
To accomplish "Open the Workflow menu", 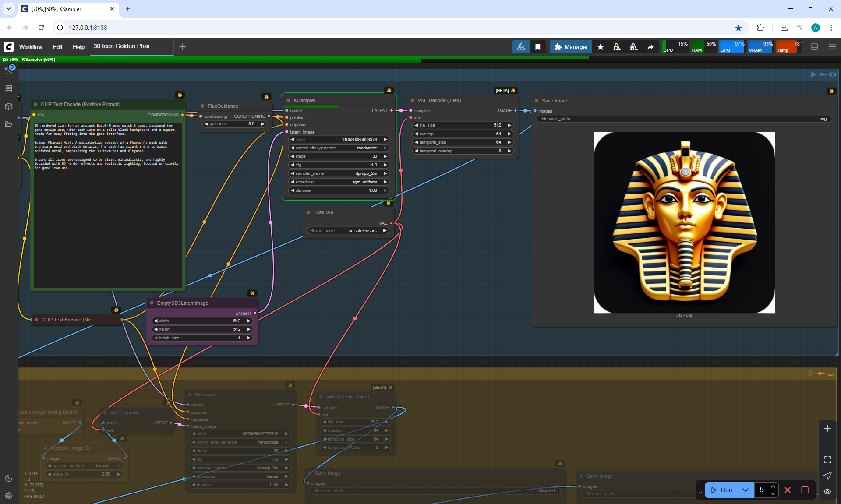I will (31, 47).
